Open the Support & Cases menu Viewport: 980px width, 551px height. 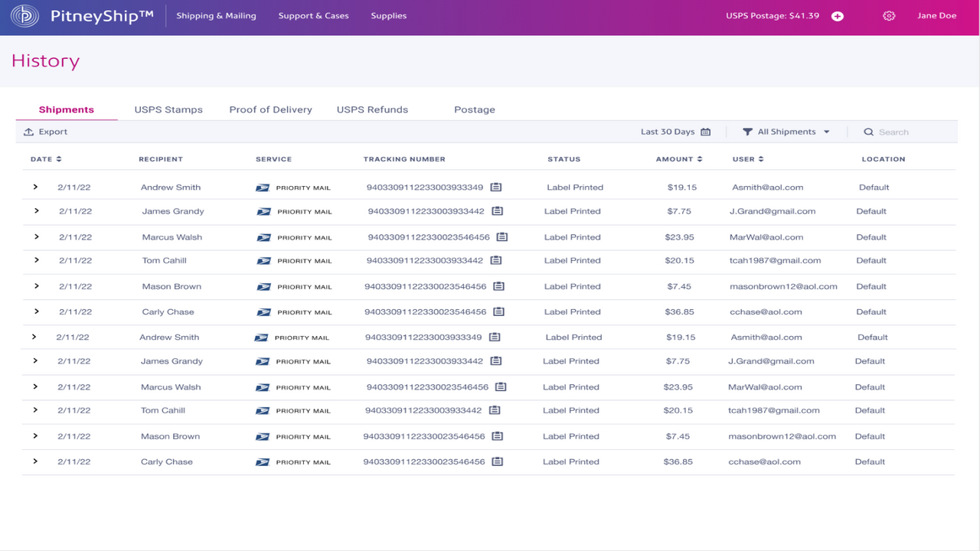(x=314, y=16)
